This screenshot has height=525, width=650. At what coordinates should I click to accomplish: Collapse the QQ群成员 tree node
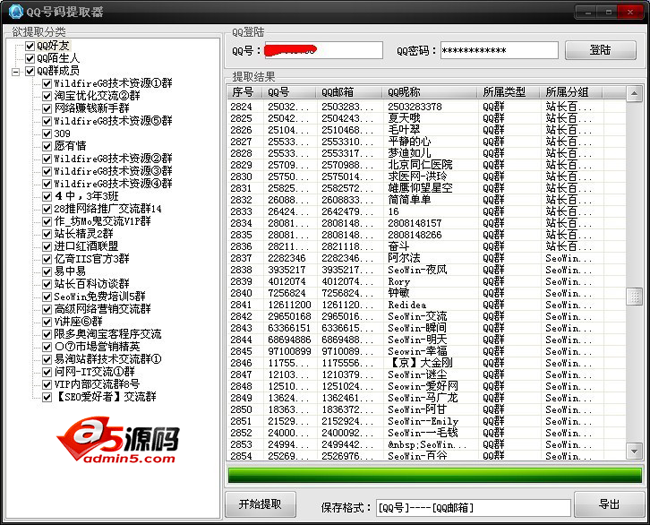(x=15, y=72)
